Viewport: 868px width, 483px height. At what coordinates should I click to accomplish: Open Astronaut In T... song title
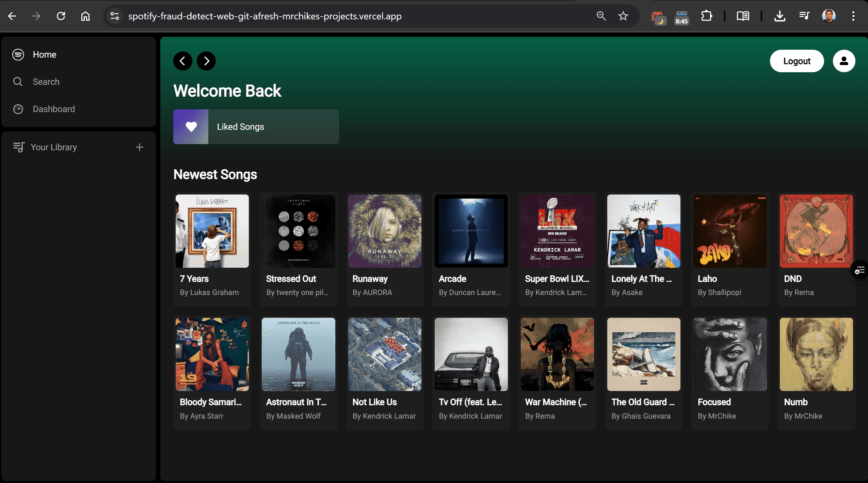coord(296,402)
